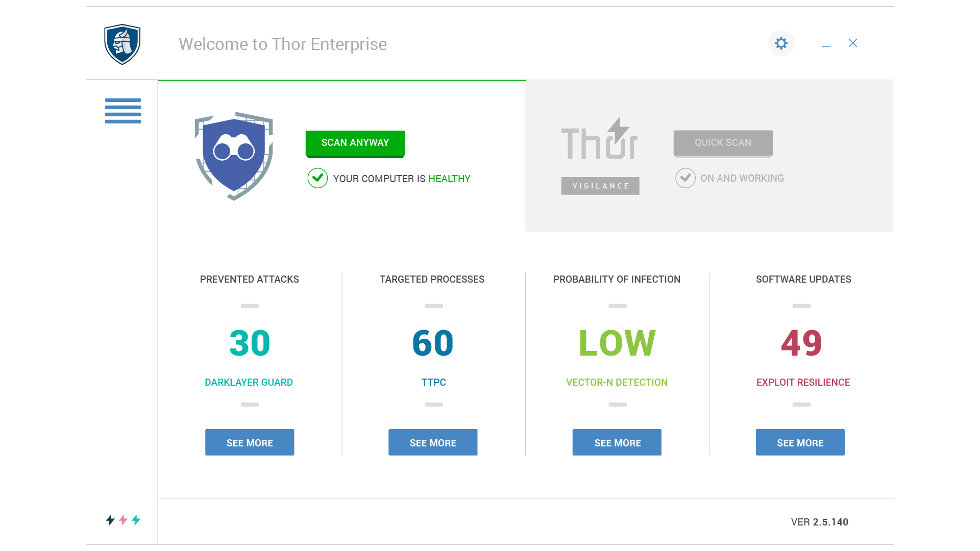Click the green healthy checkmark icon

pos(317,178)
